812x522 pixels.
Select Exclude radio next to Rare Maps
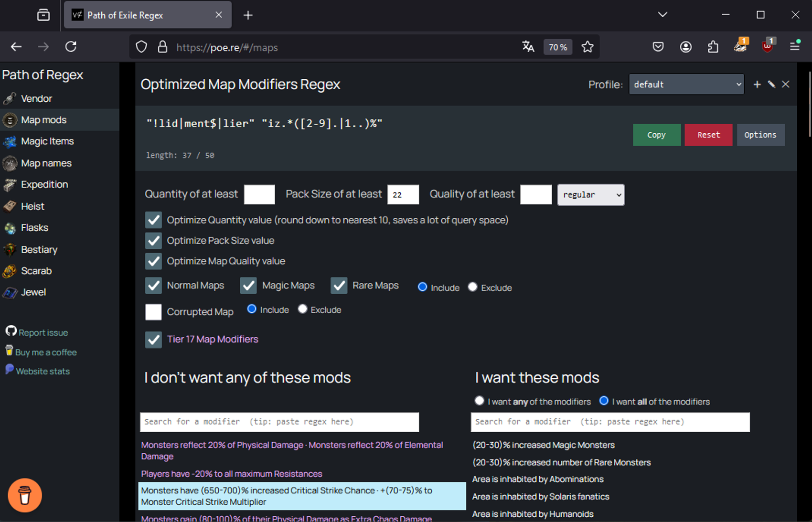(x=472, y=287)
